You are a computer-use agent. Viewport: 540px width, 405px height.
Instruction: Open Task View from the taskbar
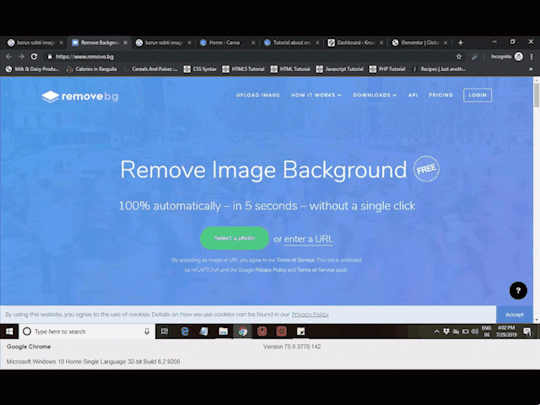tap(165, 331)
